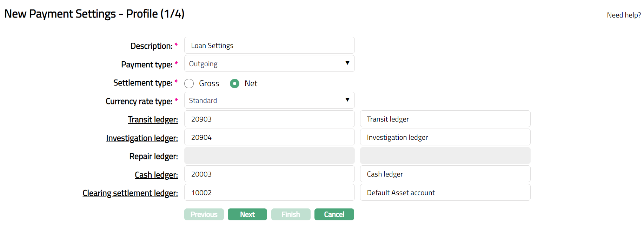Click the Next button
Viewport: 644px width, 227px height.
247,214
